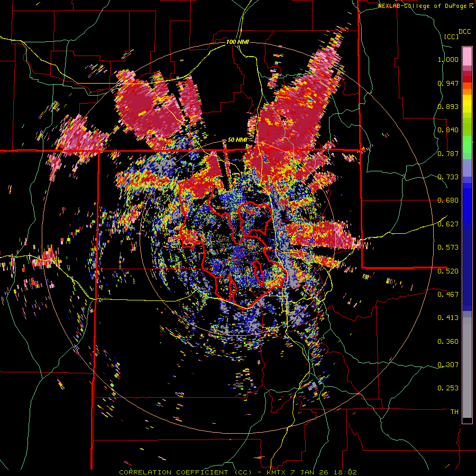Click the 1.000 legend value
This screenshot has height=476, width=476.
point(448,59)
